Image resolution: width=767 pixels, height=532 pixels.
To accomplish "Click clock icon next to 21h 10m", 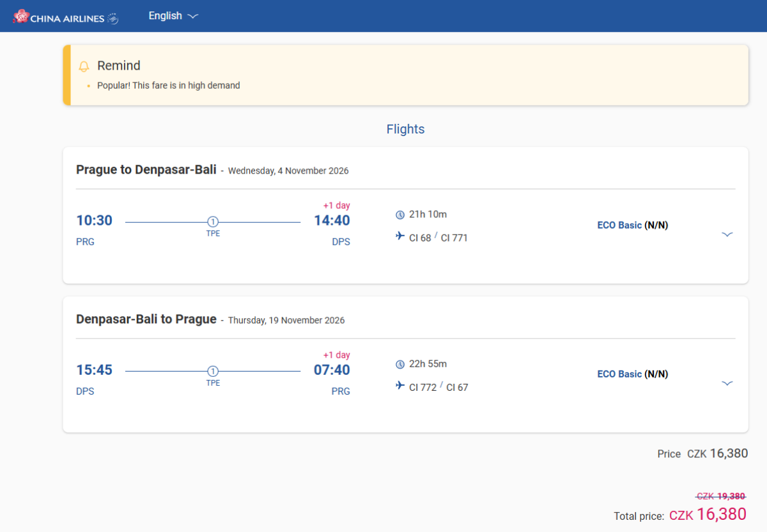I will pyautogui.click(x=400, y=215).
